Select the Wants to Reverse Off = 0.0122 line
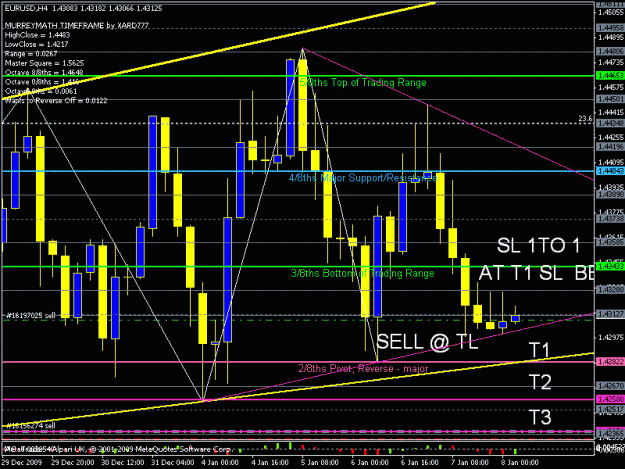This screenshot has height=469, width=625. point(56,101)
